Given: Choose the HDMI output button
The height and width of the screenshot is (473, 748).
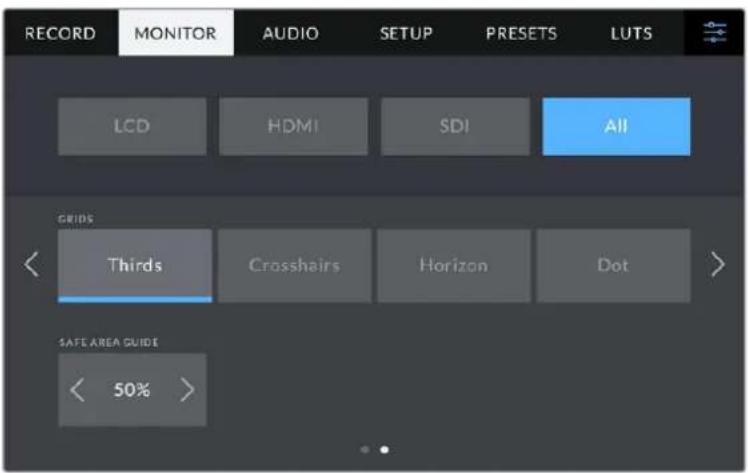Looking at the screenshot, I should pyautogui.click(x=293, y=126).
